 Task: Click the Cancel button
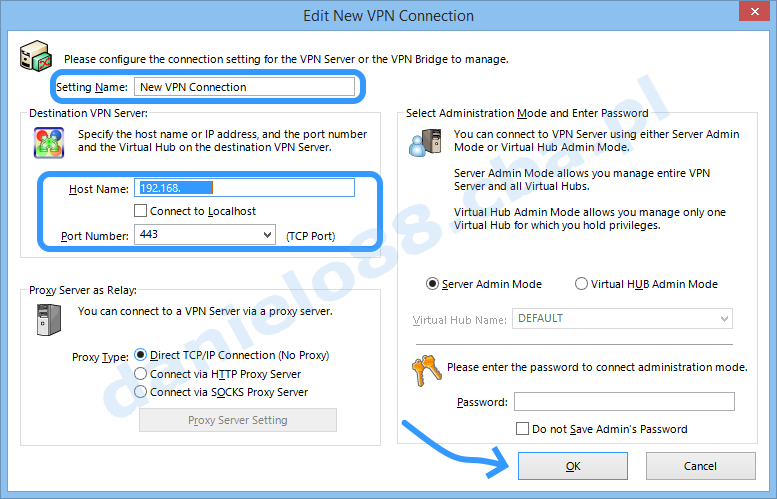[x=701, y=466]
